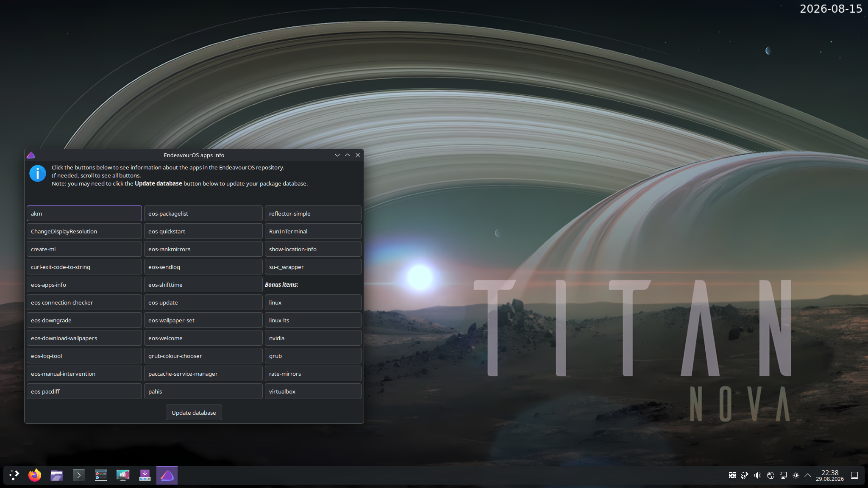Open ChangeDisplayResolution info

[x=84, y=231]
